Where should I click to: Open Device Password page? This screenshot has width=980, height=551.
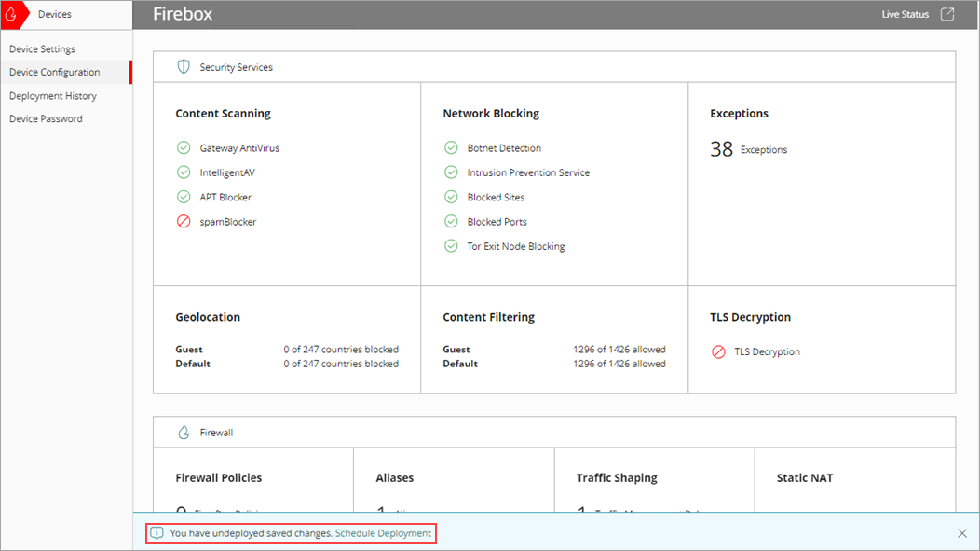45,118
